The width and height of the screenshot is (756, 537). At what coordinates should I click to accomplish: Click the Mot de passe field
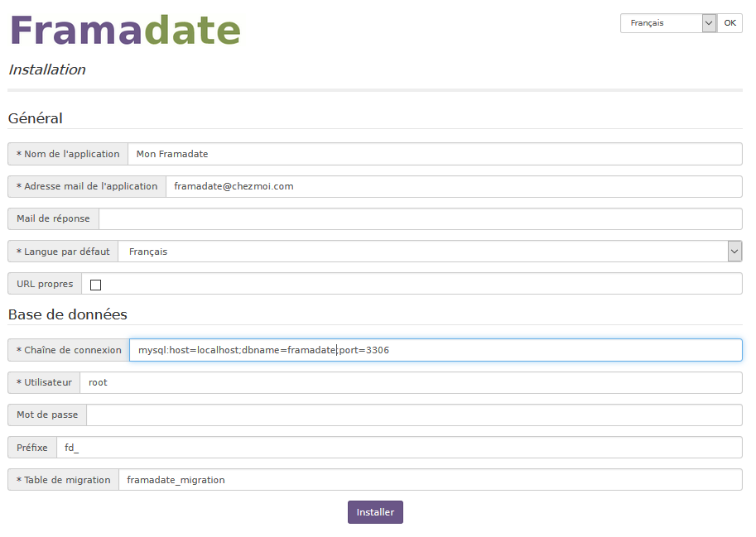pos(414,415)
